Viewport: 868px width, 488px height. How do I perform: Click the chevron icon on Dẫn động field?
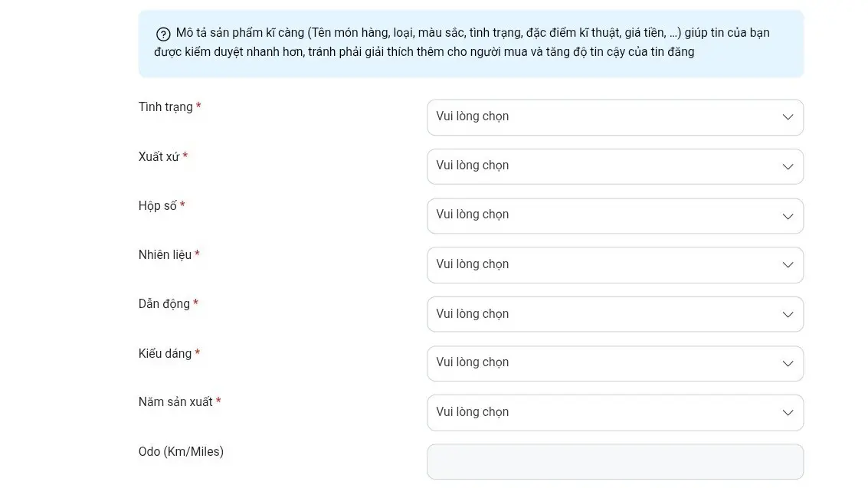coord(788,314)
